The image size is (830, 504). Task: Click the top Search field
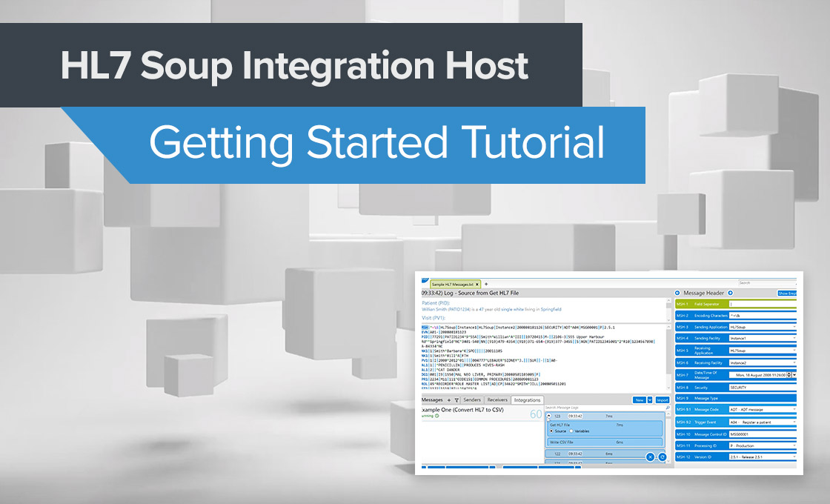tap(767, 282)
